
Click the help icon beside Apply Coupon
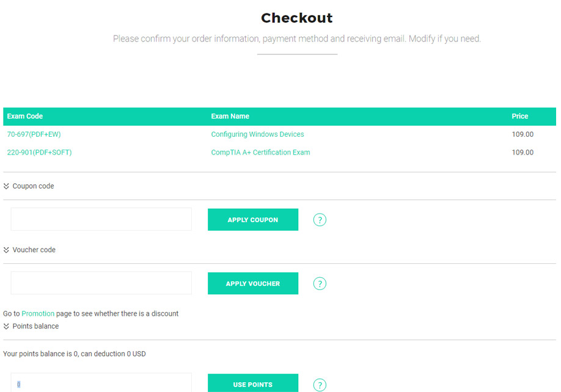point(320,220)
